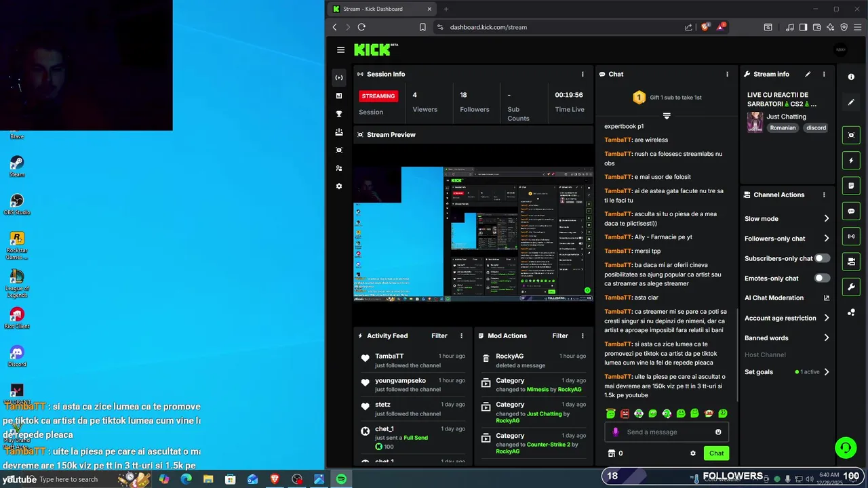Screen dimensions: 868x488
Task: Click RockyAG deleted a message entry
Action: pos(534,361)
